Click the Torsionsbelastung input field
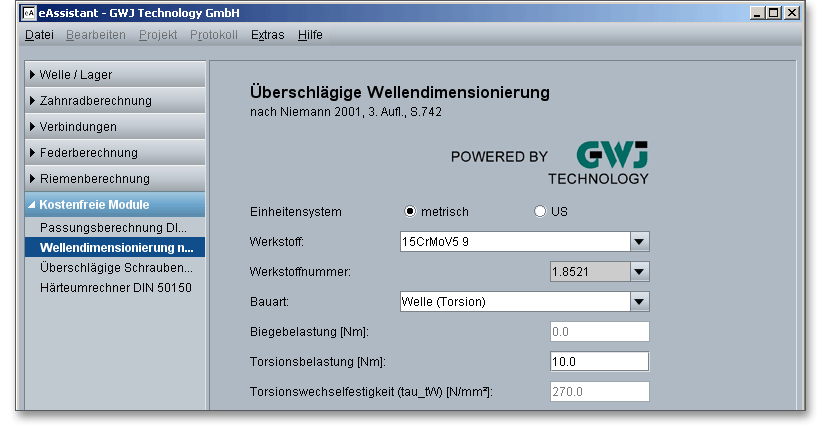This screenshot has width=821, height=426. point(599,362)
